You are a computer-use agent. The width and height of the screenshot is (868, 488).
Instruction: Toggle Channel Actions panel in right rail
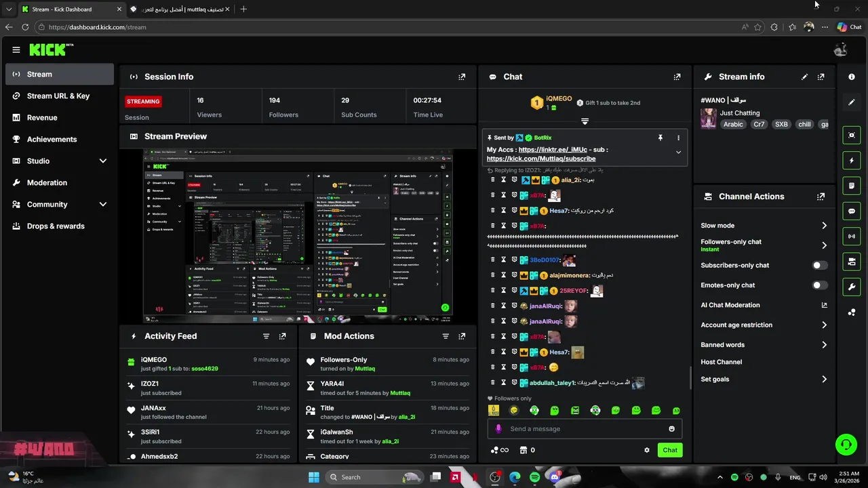click(x=852, y=262)
